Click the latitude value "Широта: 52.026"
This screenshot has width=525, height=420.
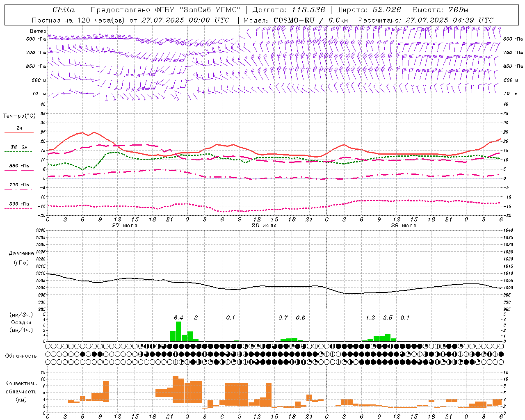[368, 10]
